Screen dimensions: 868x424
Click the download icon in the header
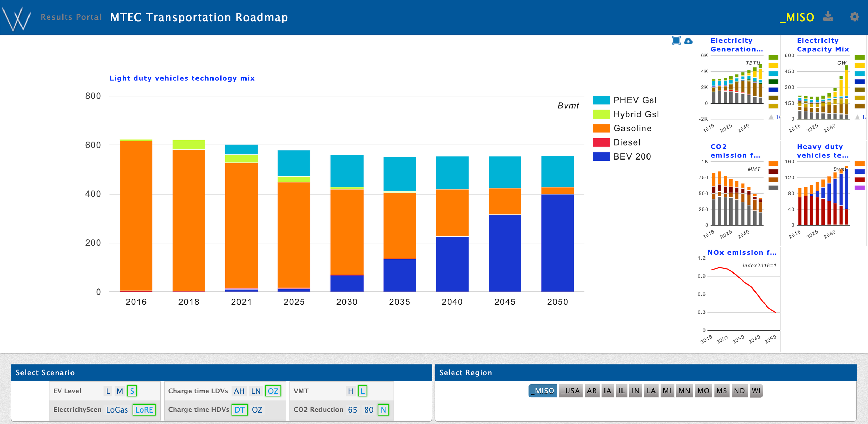828,17
